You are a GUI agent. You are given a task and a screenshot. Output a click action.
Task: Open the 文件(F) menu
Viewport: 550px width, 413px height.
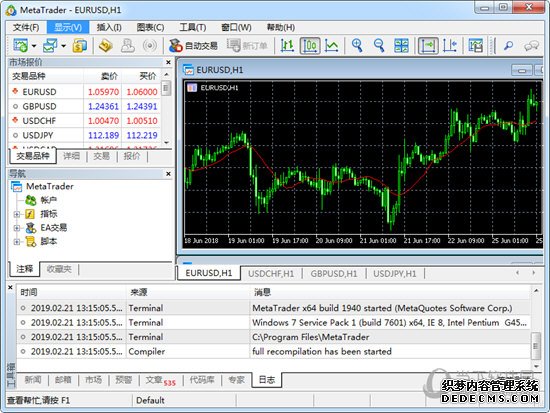tap(26, 27)
